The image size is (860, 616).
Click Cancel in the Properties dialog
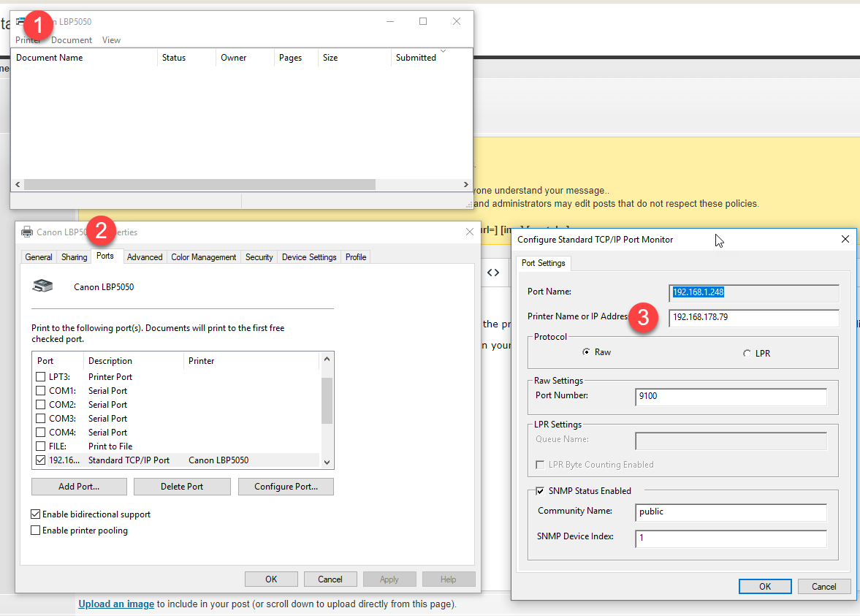click(x=330, y=579)
